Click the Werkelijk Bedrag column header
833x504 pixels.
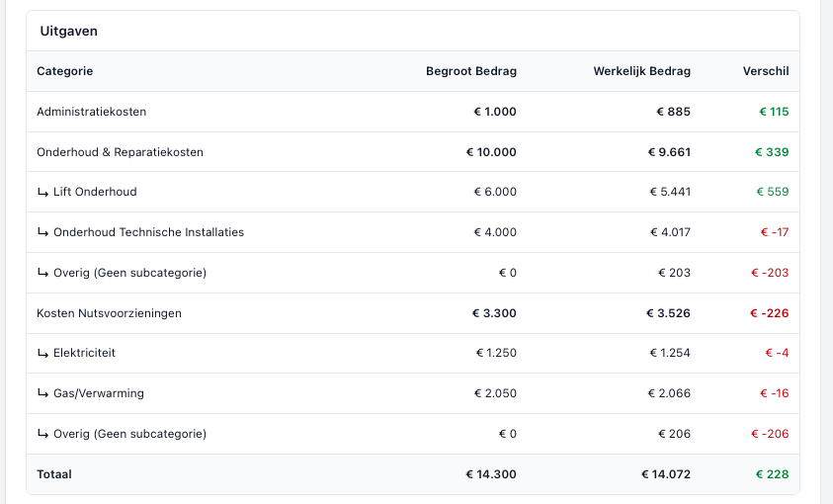coord(641,71)
